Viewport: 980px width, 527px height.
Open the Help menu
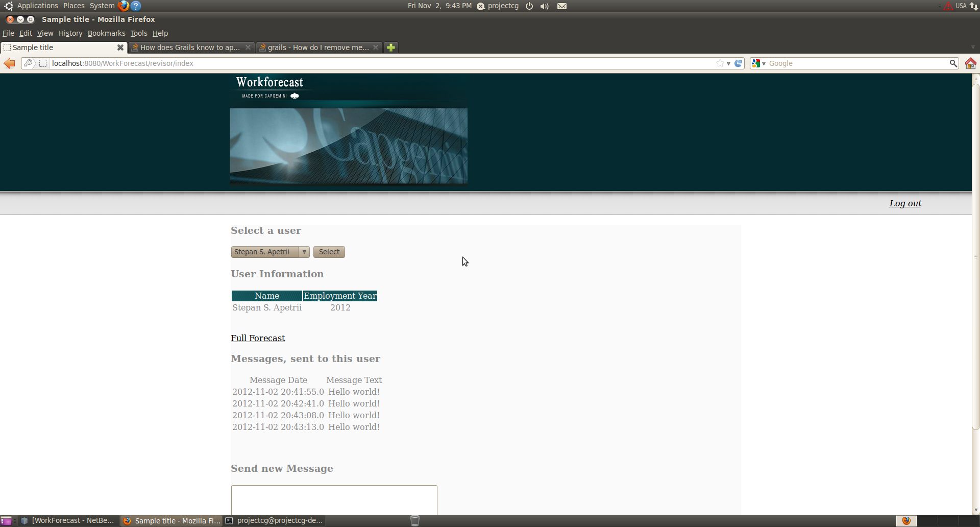[x=160, y=33]
